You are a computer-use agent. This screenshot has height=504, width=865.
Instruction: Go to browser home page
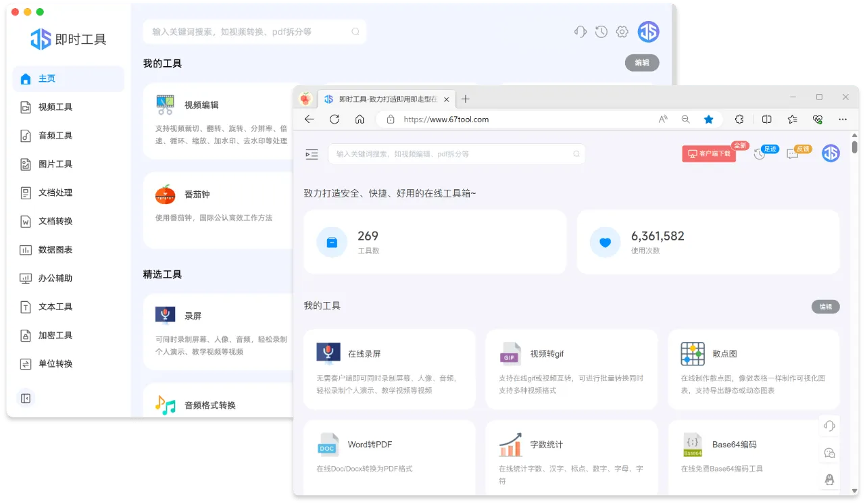click(360, 120)
